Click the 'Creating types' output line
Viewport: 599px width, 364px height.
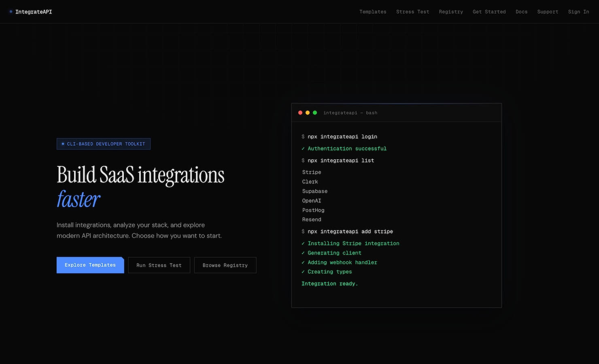(327, 272)
